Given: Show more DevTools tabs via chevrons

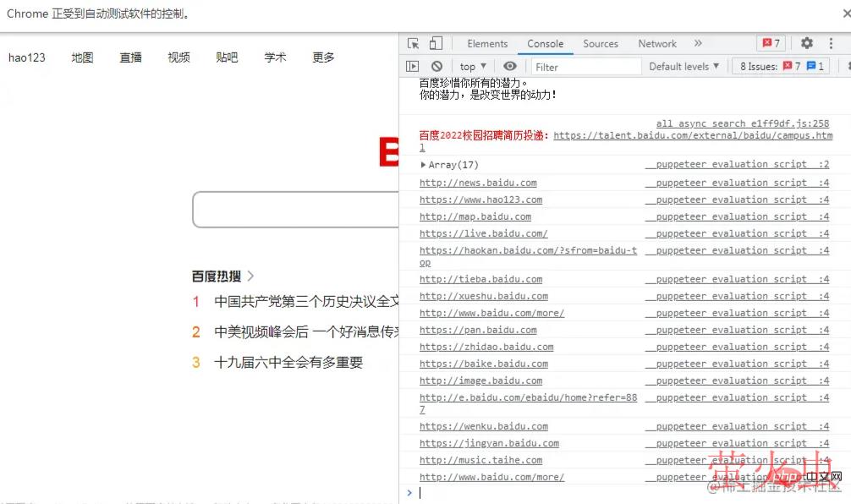Looking at the screenshot, I should pyautogui.click(x=698, y=44).
